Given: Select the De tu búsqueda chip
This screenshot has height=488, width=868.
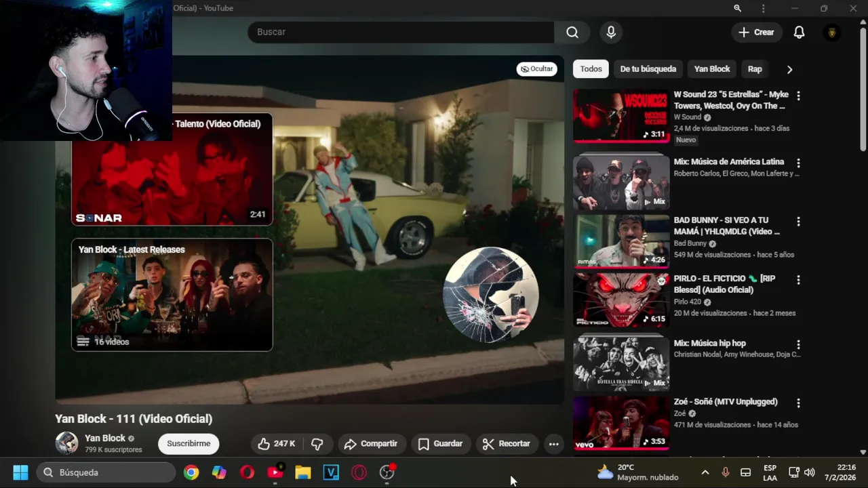Looking at the screenshot, I should [648, 69].
